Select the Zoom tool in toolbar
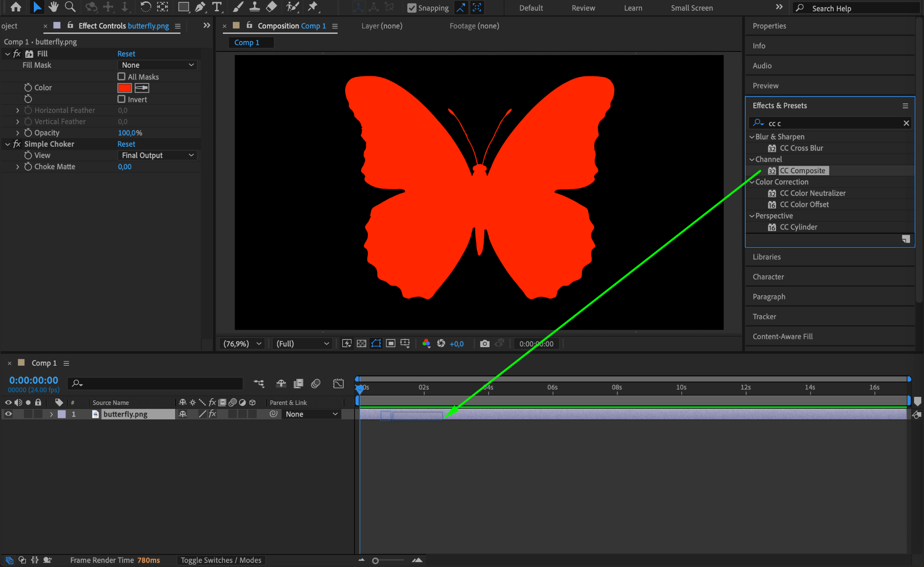 click(70, 7)
